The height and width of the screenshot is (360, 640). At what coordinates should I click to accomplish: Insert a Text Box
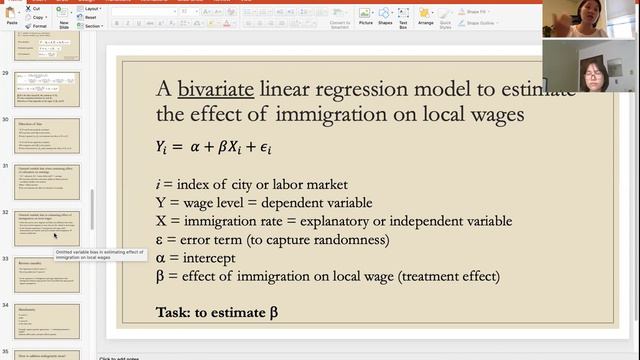(x=403, y=18)
